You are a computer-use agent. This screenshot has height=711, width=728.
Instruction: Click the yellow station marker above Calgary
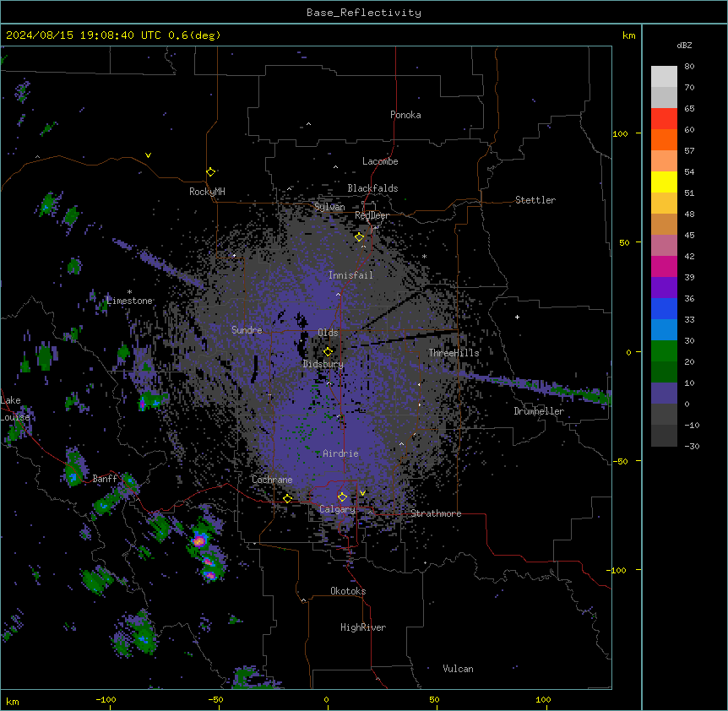tap(342, 497)
